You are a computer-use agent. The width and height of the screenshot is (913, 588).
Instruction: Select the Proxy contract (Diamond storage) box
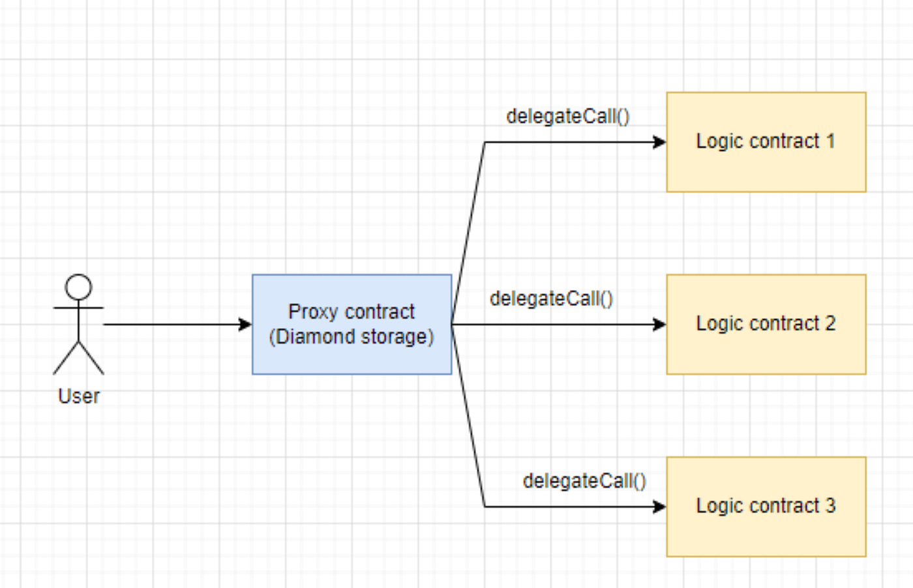(x=352, y=324)
